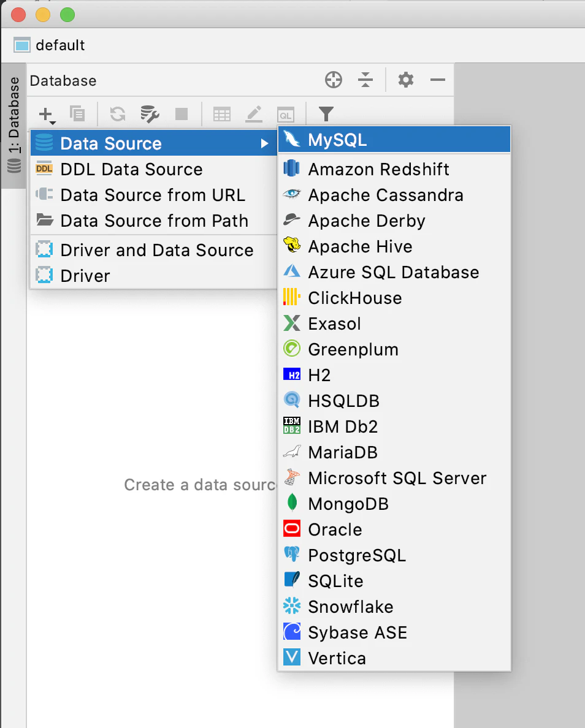585x728 pixels.
Task: Click the Table editor grid icon
Action: pos(221,114)
